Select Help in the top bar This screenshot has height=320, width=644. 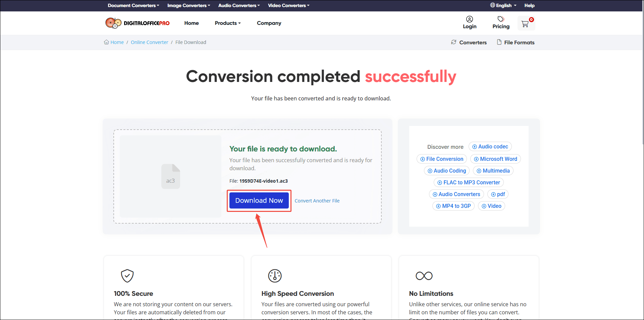pos(529,5)
